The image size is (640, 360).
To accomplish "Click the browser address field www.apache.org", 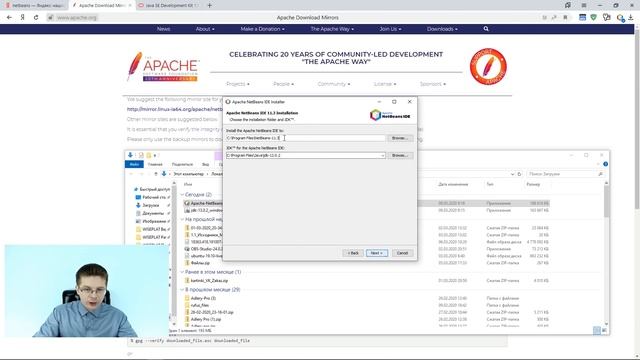I will click(x=77, y=18).
